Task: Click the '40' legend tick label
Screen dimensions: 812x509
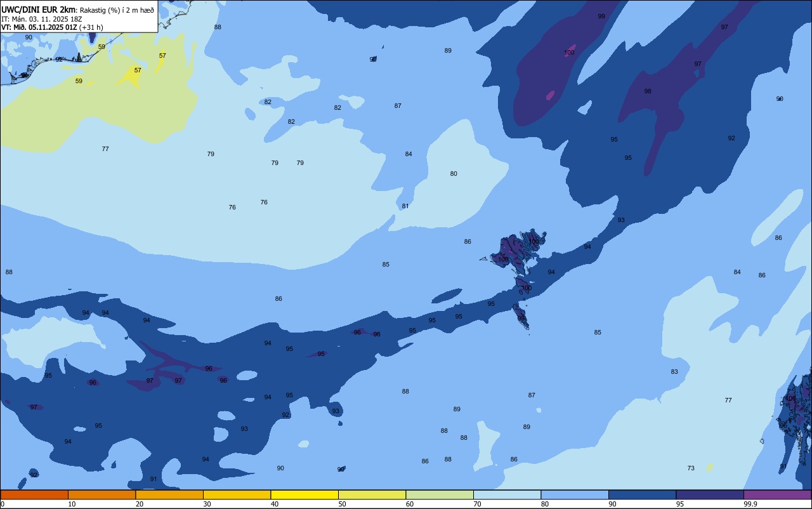Action: [275, 504]
